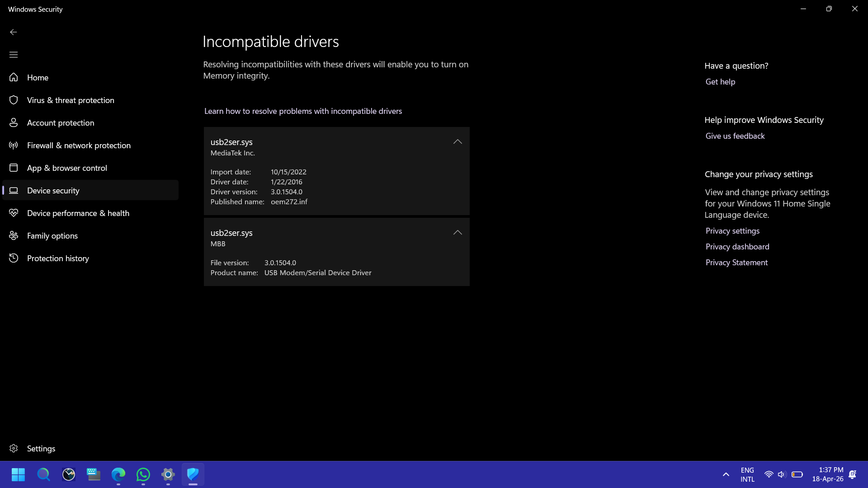Open Privacy settings link
Image resolution: width=868 pixels, height=488 pixels.
coord(732,231)
